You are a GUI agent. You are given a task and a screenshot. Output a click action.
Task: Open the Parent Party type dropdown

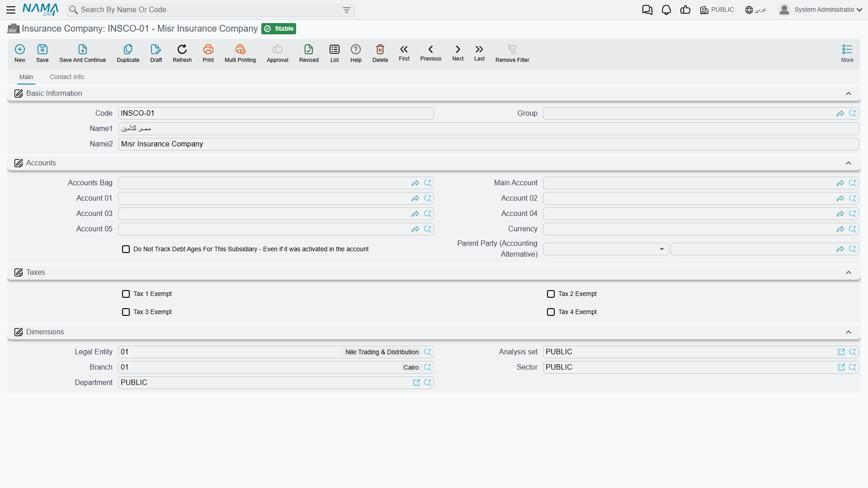pyautogui.click(x=606, y=249)
